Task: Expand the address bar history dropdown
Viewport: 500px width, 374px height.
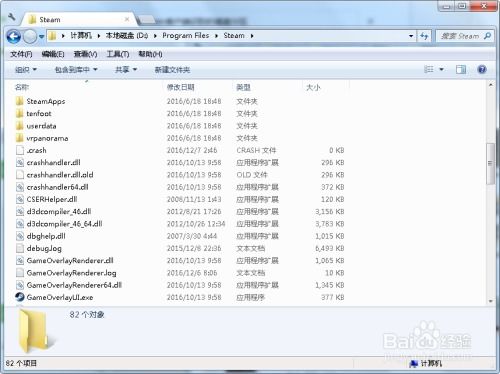Action: (411, 36)
